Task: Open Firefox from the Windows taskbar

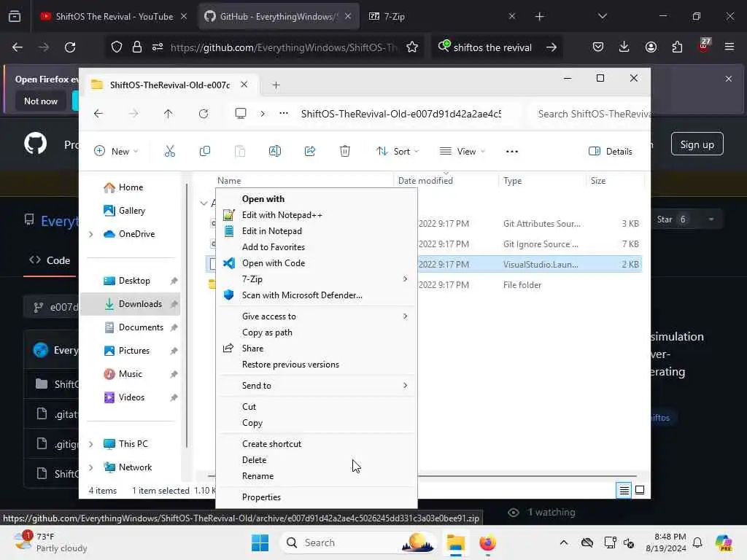Action: pyautogui.click(x=487, y=542)
